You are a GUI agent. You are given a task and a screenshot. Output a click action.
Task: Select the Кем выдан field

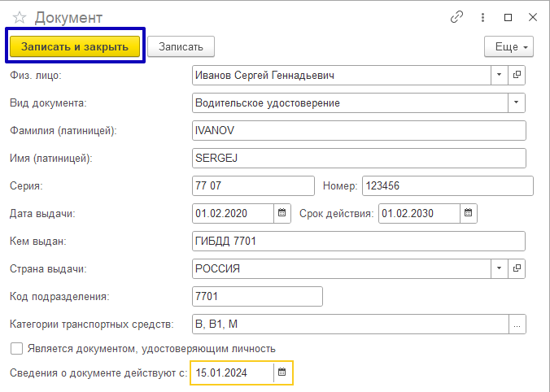coord(358,242)
